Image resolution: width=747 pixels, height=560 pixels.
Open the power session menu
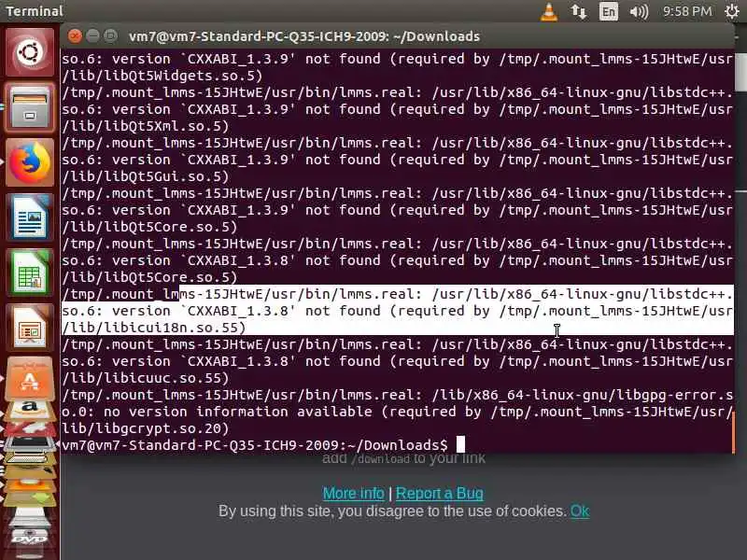(x=733, y=11)
